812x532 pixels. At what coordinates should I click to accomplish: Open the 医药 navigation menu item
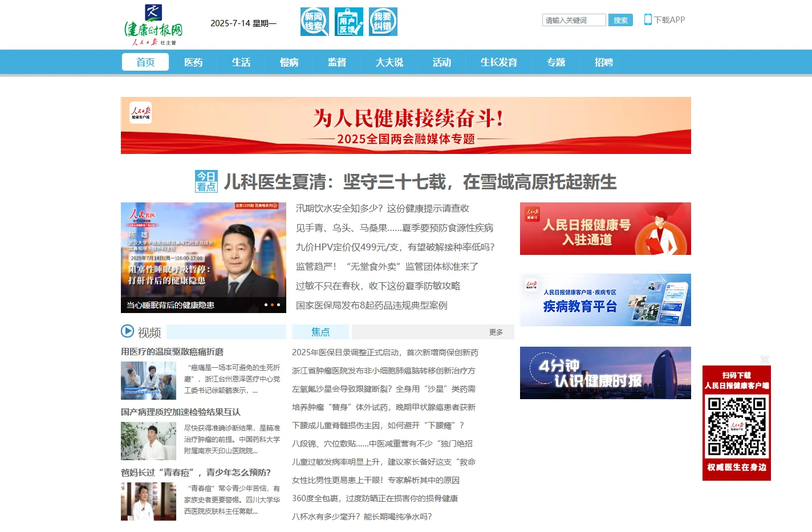(x=193, y=62)
